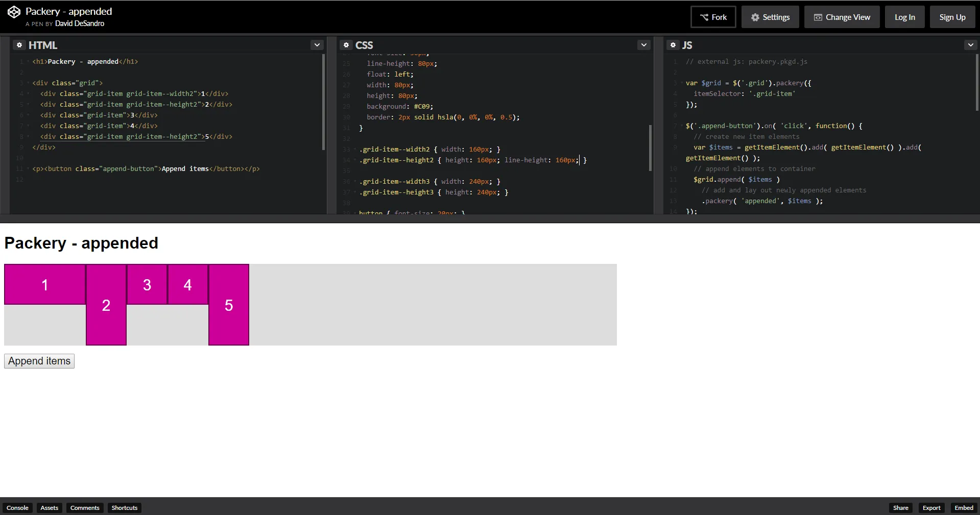Fold the .grid-item--height2 rule on CSS line 34
This screenshot has height=515, width=980.
click(x=355, y=160)
